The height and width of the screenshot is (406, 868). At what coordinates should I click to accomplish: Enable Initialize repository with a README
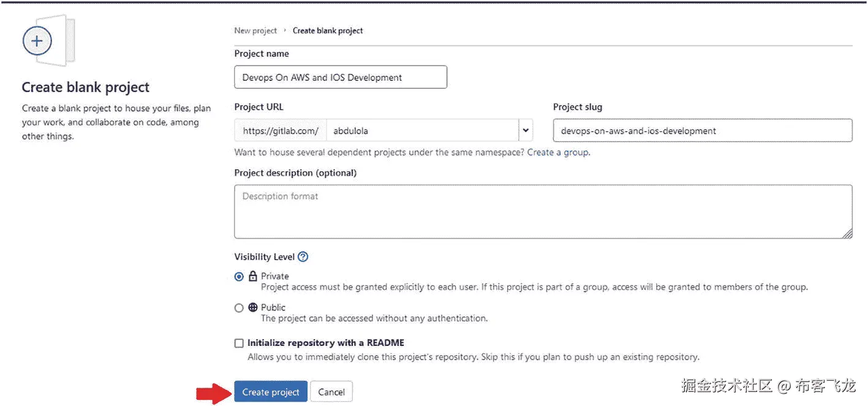[239, 343]
